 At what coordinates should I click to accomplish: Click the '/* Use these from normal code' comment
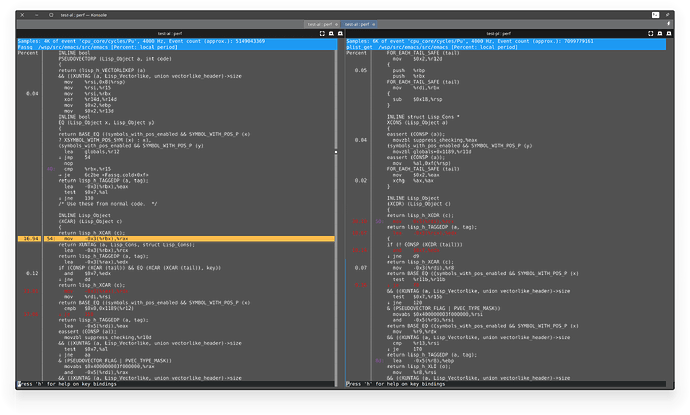tap(108, 204)
